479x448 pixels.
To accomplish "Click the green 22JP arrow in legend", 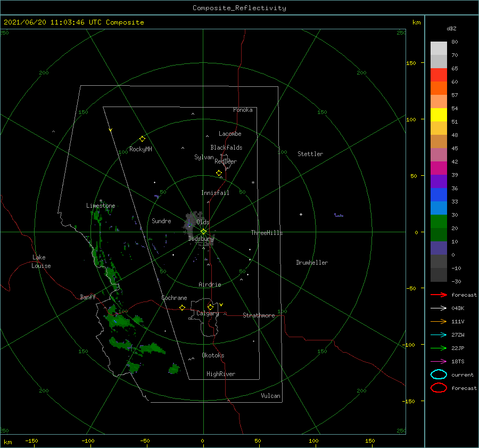I will click(439, 348).
